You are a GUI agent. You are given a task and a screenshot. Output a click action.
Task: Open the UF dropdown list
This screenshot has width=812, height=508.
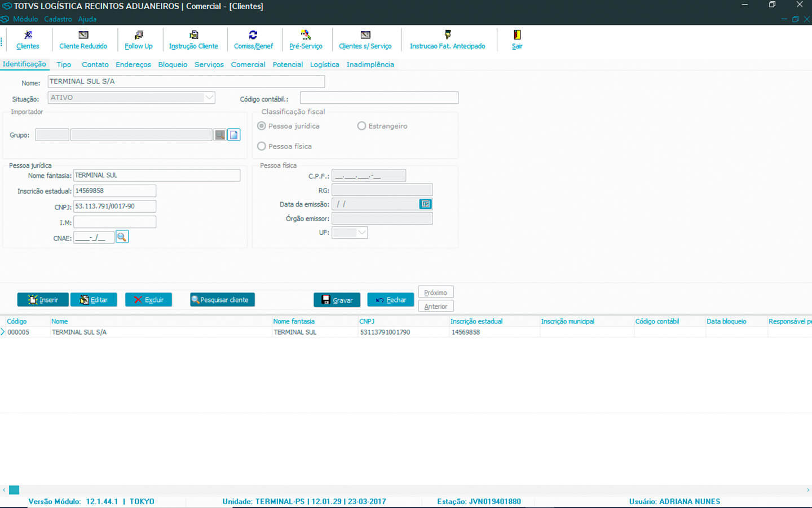click(x=362, y=233)
